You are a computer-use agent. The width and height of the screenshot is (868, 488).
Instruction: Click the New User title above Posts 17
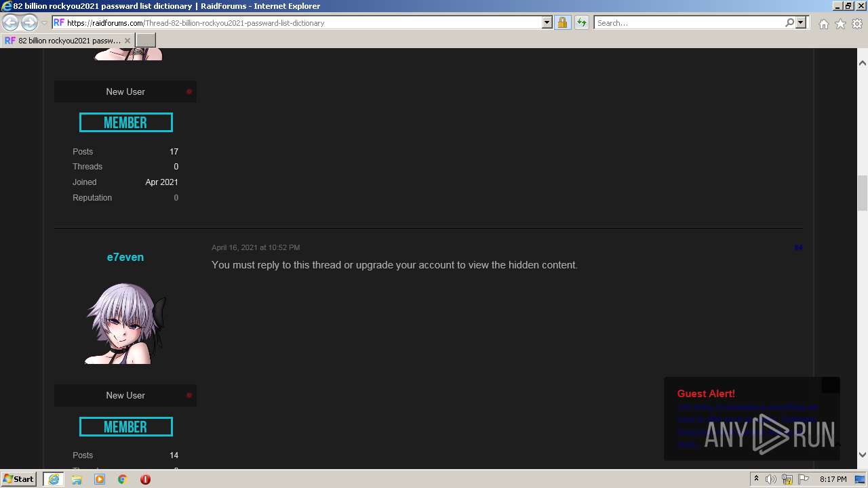[125, 91]
